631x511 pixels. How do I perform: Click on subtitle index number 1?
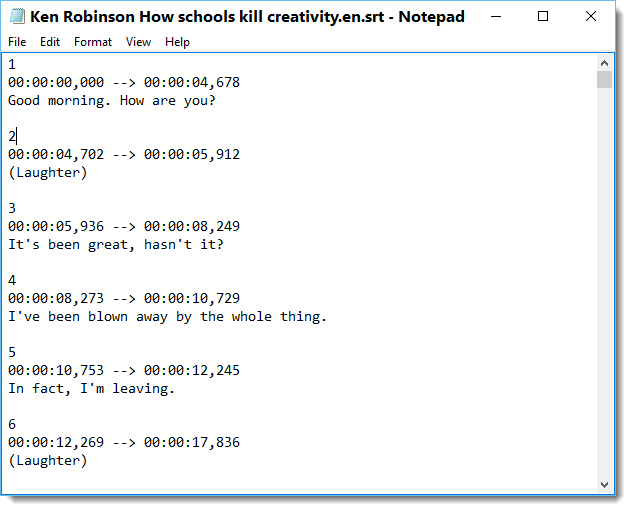click(x=12, y=64)
